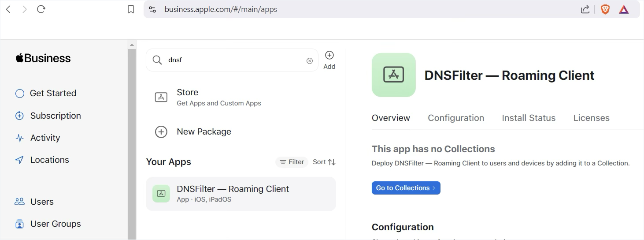This screenshot has width=644, height=240.
Task: Click the Add plus icon
Action: tap(329, 56)
